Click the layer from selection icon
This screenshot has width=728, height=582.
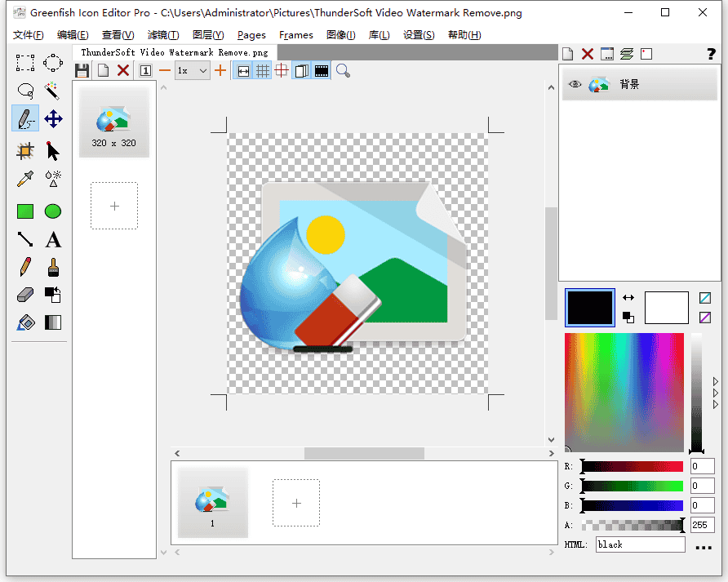646,54
